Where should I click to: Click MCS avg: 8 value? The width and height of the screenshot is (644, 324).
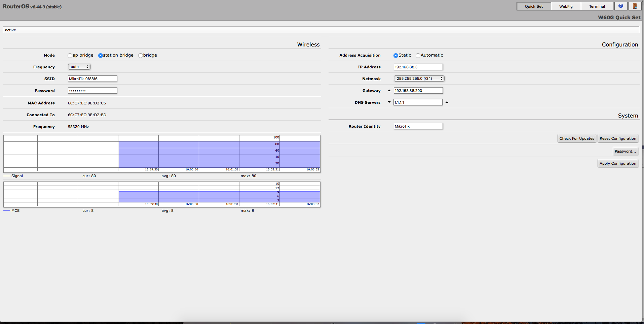(x=167, y=210)
